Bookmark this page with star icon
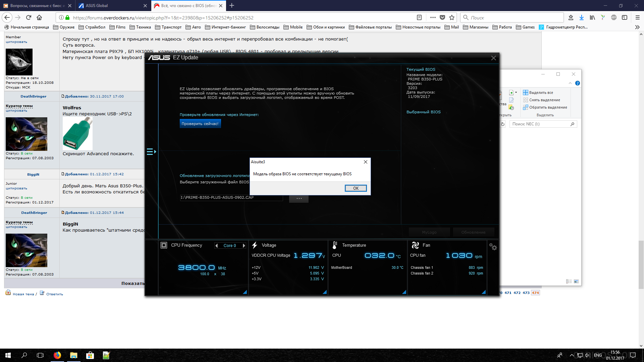The width and height of the screenshot is (644, 362). tap(452, 17)
